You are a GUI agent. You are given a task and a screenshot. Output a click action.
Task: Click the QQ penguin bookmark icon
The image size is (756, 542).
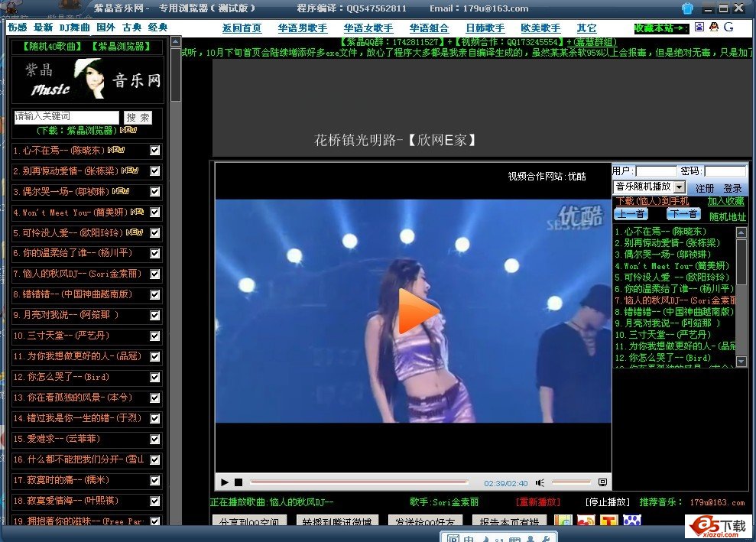[713, 27]
